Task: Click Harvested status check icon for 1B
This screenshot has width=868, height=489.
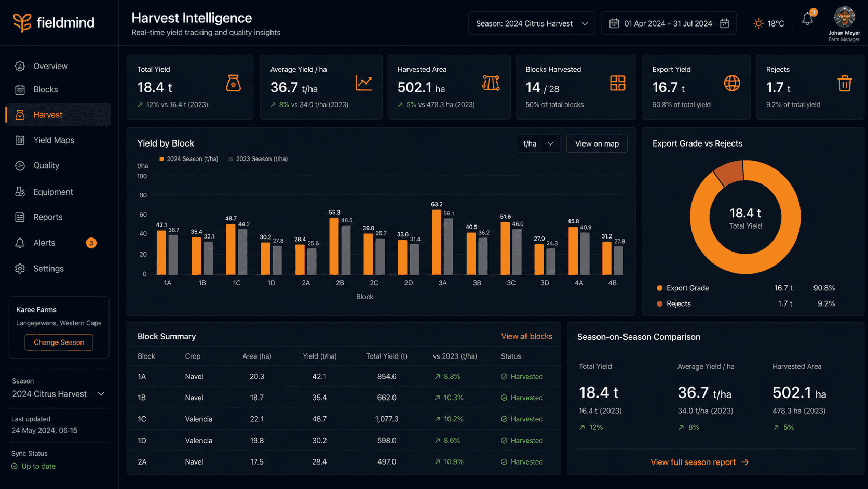Action: tap(504, 398)
